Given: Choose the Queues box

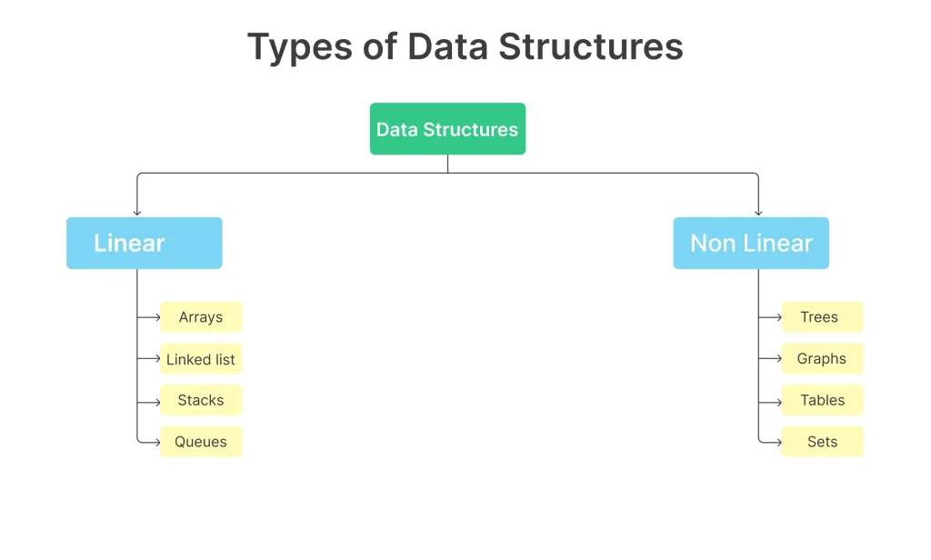Looking at the screenshot, I should [201, 442].
